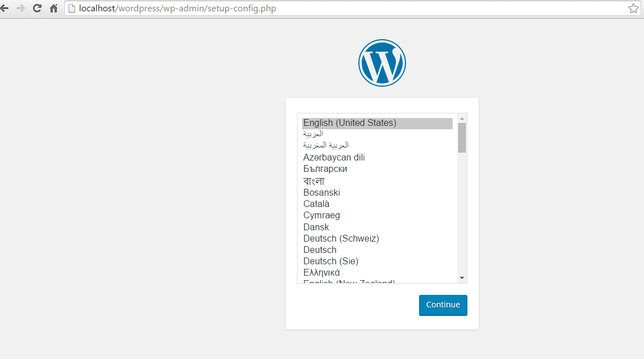Select বাংলা language option

click(x=377, y=181)
